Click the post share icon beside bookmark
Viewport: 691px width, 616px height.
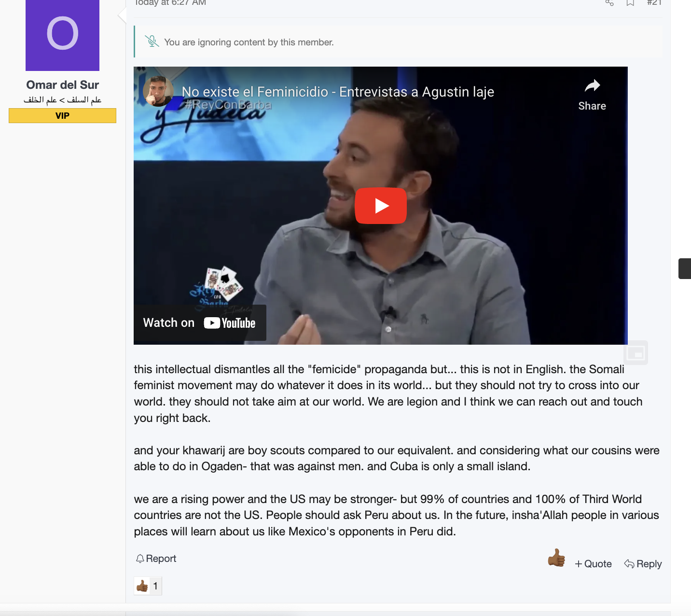coord(609,3)
